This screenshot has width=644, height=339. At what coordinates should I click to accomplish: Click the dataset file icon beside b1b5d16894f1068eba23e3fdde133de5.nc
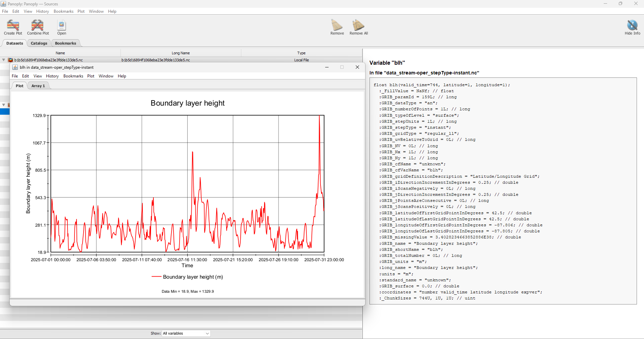tap(10, 60)
